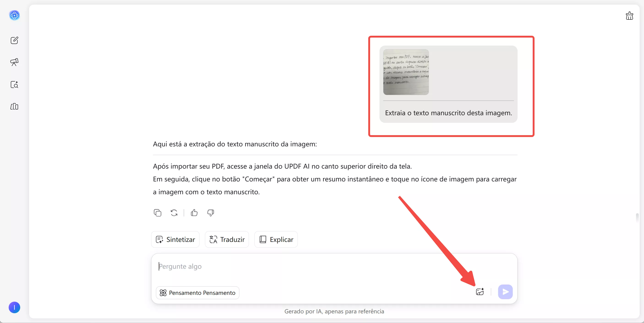Screen dimensions: 644x323
Task: Enable the Pensamento thinking mode
Action: pyautogui.click(x=197, y=293)
